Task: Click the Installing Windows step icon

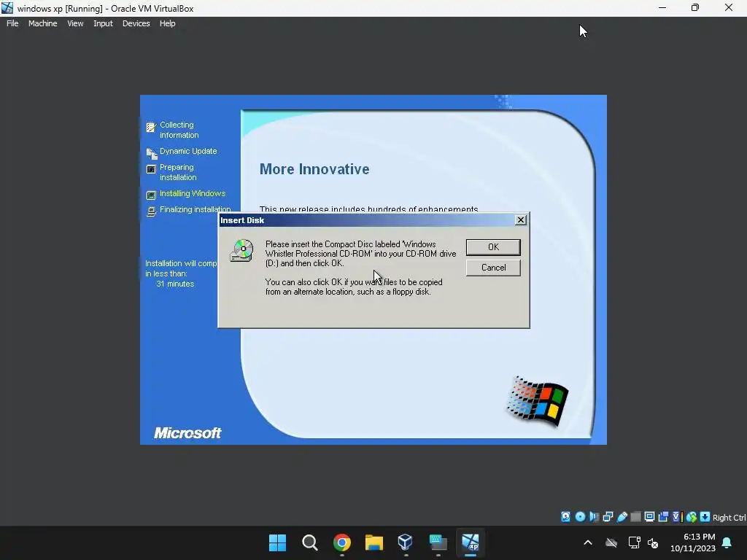Action: tap(151, 195)
